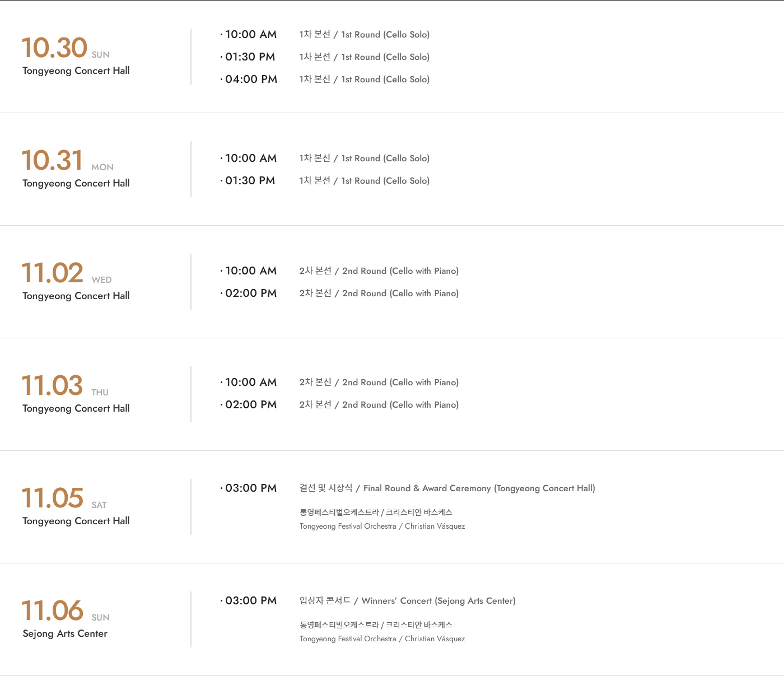Click the 11.02 WED date heading
Image resolution: width=784 pixels, height=676 pixels.
(67, 273)
